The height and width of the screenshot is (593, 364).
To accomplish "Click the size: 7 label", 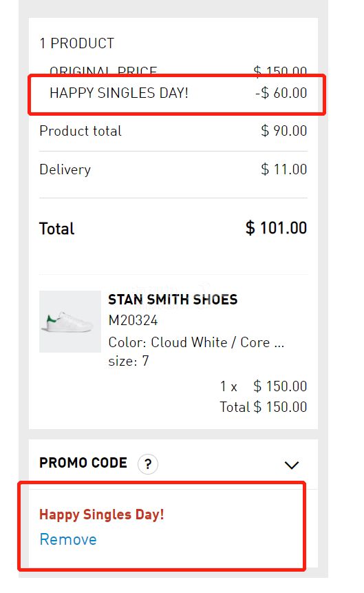I will tap(129, 361).
